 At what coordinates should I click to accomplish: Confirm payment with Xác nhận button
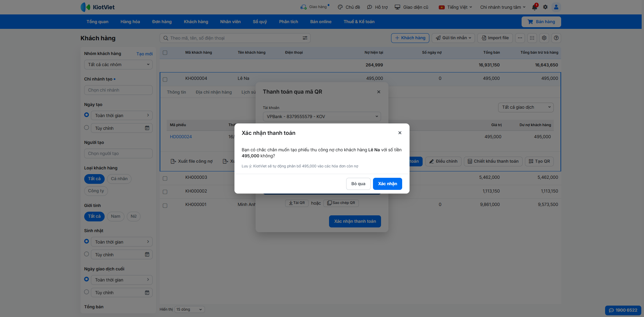387,184
